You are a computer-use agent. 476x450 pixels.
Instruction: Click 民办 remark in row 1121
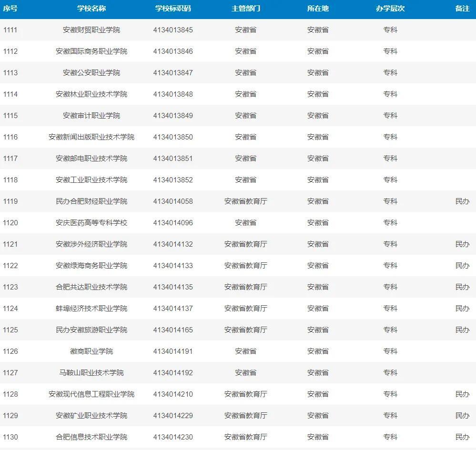pyautogui.click(x=462, y=244)
